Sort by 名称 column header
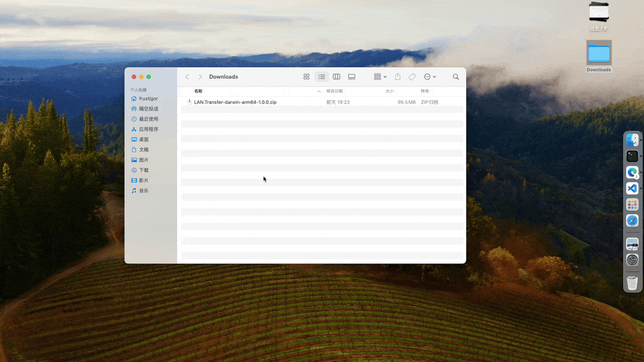644x362 pixels. [199, 91]
